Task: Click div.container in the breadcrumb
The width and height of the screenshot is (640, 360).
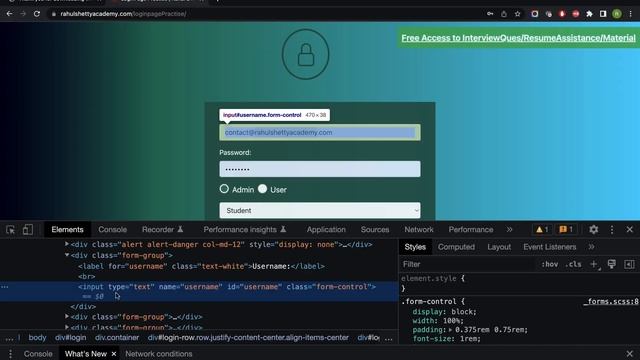Action: (x=117, y=338)
